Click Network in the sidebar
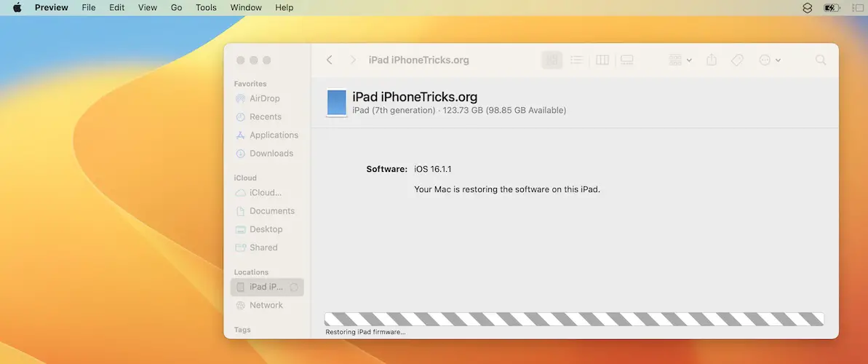 [266, 305]
